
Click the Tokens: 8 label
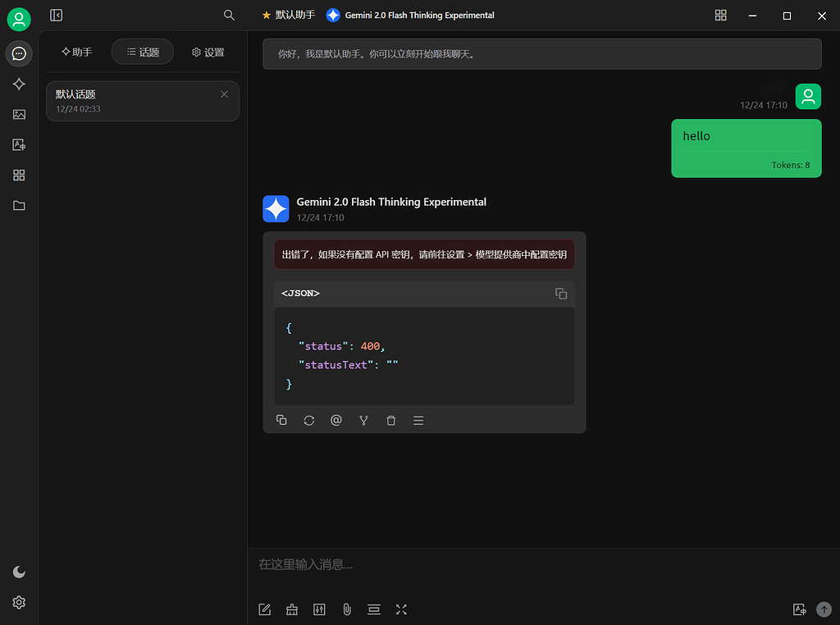[x=790, y=165]
